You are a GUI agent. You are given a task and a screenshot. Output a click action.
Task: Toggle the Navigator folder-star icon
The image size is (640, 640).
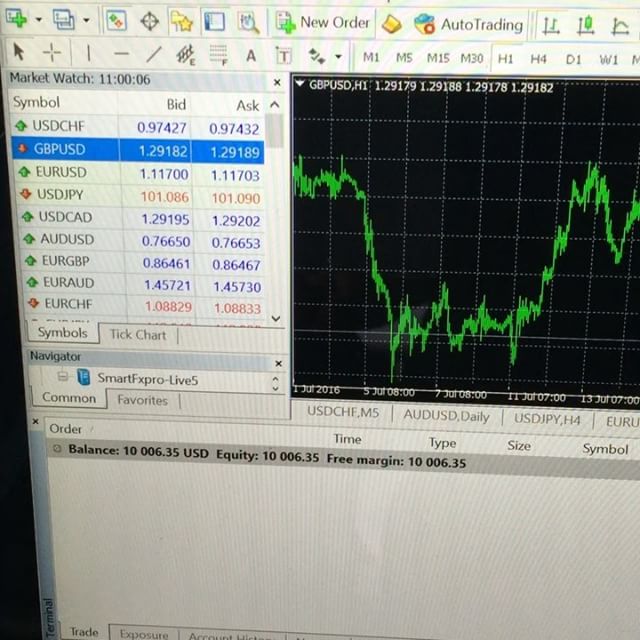[x=182, y=22]
